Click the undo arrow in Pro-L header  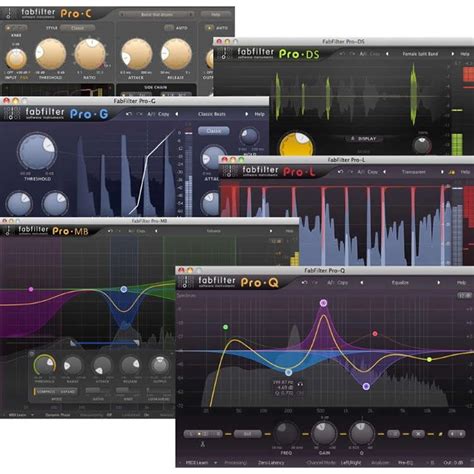point(340,172)
